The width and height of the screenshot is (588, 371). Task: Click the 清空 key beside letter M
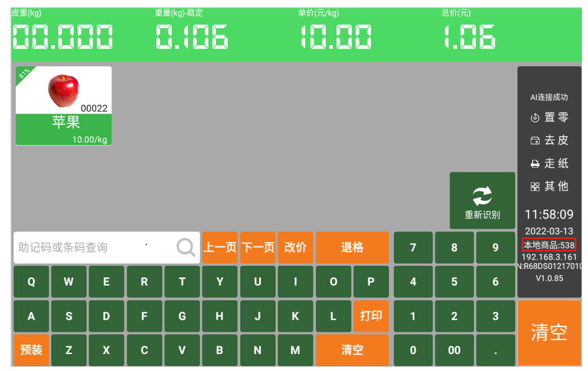point(352,350)
